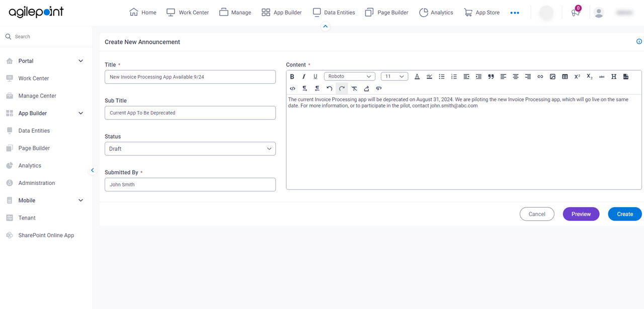Image resolution: width=644 pixels, height=309 pixels.
Task: Apply strikethrough formatting
Action: point(602,77)
